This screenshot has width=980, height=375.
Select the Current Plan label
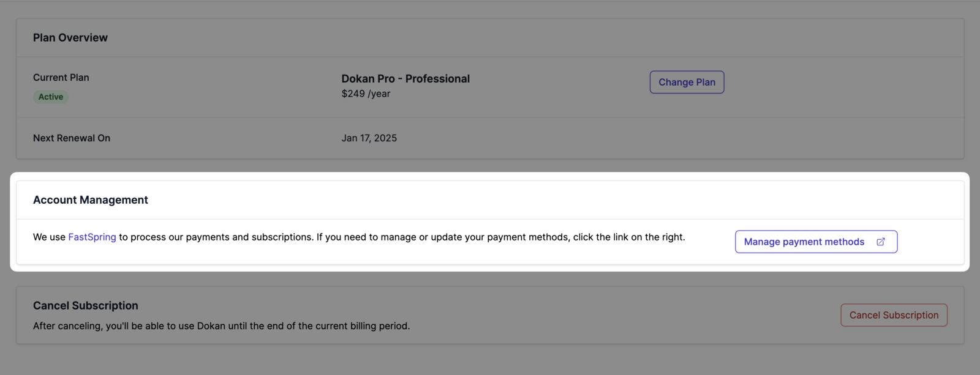(61, 77)
